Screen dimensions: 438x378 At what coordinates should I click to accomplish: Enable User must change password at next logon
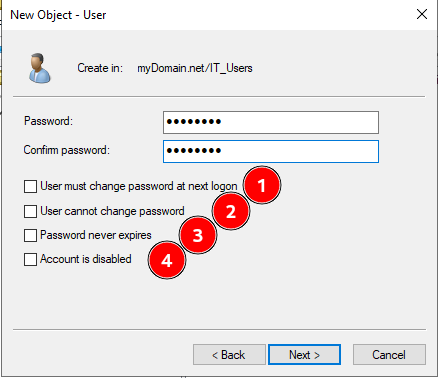click(x=30, y=187)
